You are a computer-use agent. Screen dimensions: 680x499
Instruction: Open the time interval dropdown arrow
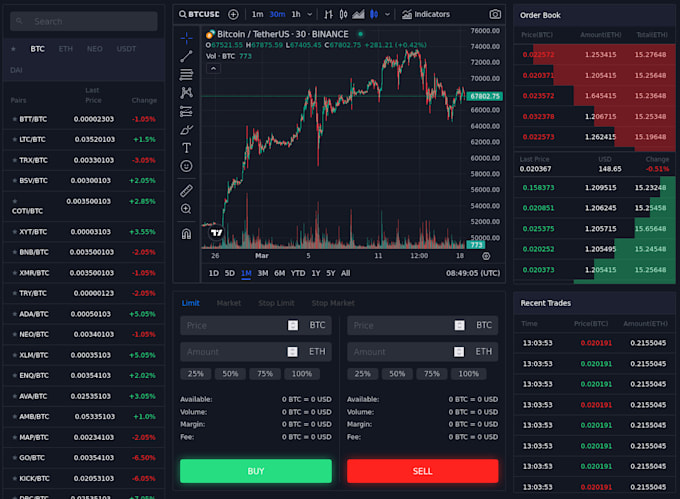tap(310, 14)
